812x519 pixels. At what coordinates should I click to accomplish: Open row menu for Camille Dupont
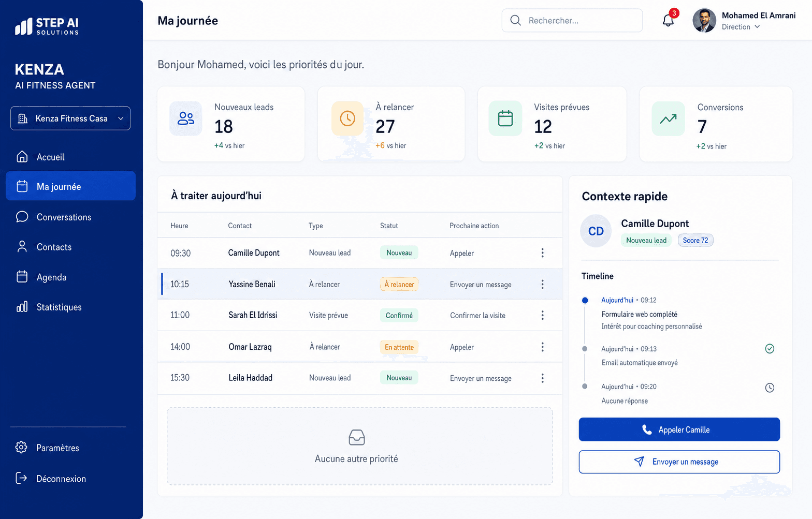click(x=542, y=253)
